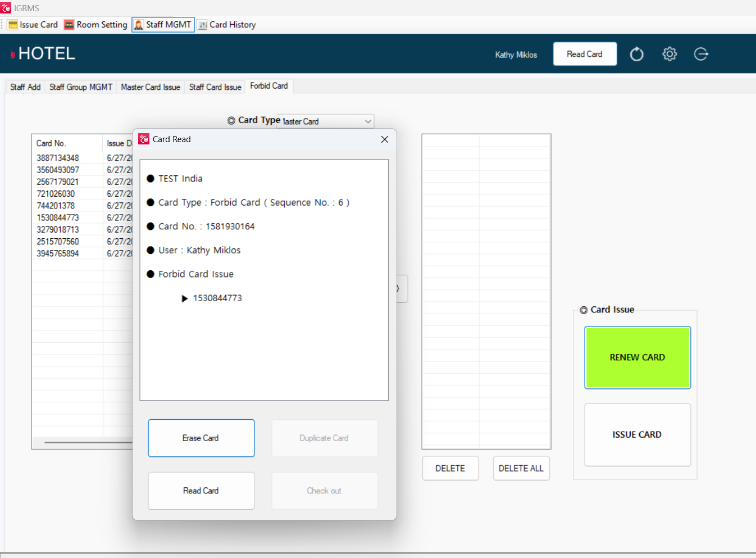Image resolution: width=756 pixels, height=558 pixels.
Task: Switch to the Master Card Issue tab
Action: (x=151, y=87)
